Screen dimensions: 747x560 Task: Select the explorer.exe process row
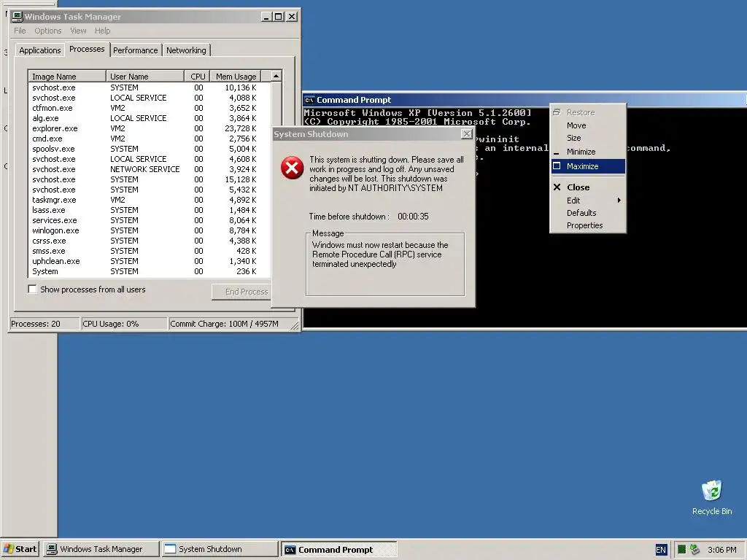click(149, 128)
